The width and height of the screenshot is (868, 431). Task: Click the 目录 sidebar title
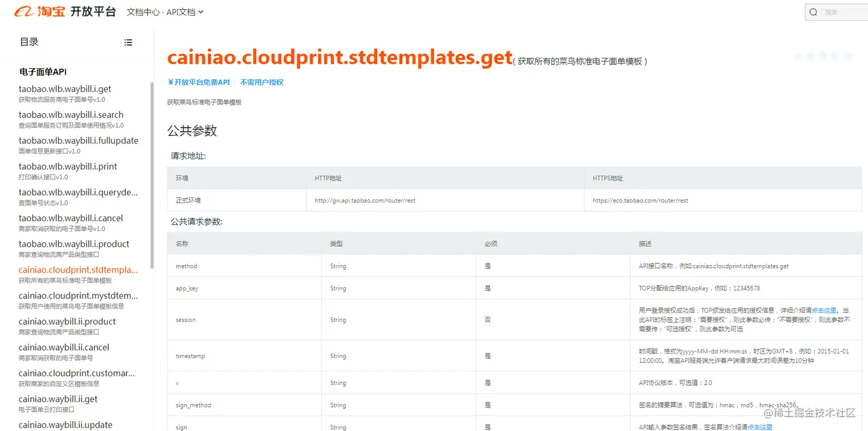tap(29, 42)
